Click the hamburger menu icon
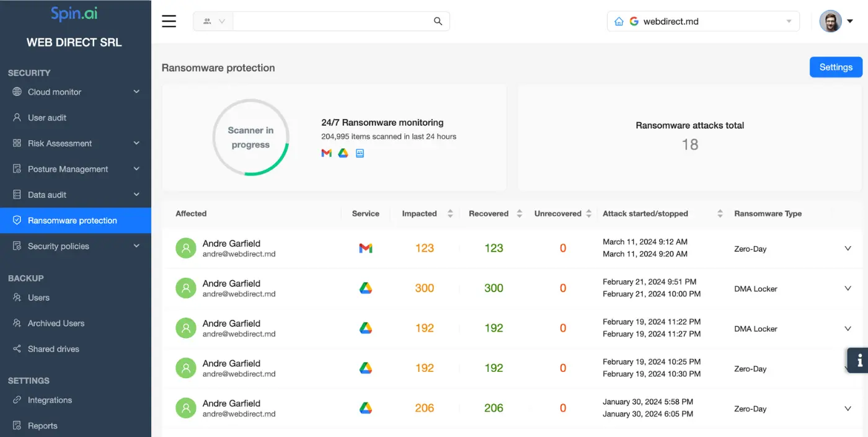Screen dimensions: 868x437 (x=169, y=20)
